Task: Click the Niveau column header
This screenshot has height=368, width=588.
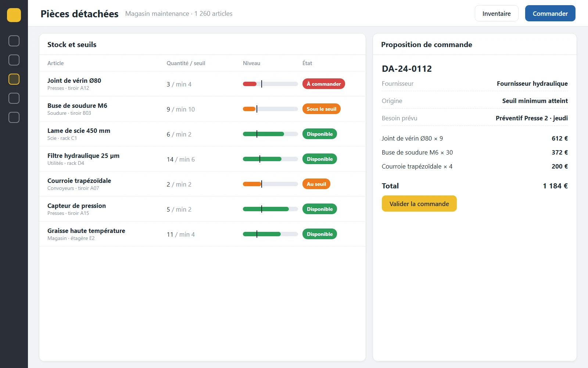Action: [x=251, y=63]
